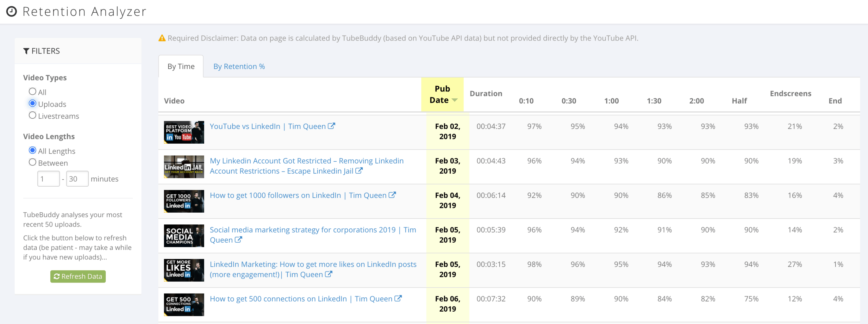The height and width of the screenshot is (324, 868).
Task: Click the 0:10 column header
Action: (526, 101)
